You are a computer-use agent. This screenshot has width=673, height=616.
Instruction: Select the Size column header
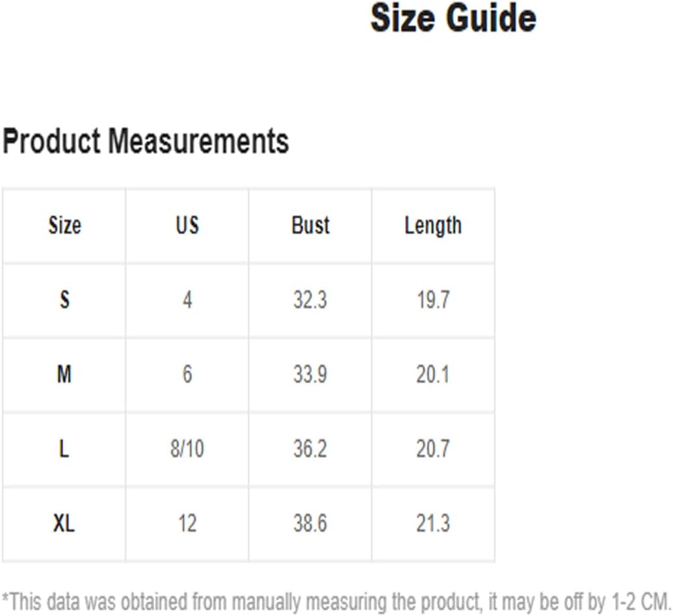click(64, 225)
